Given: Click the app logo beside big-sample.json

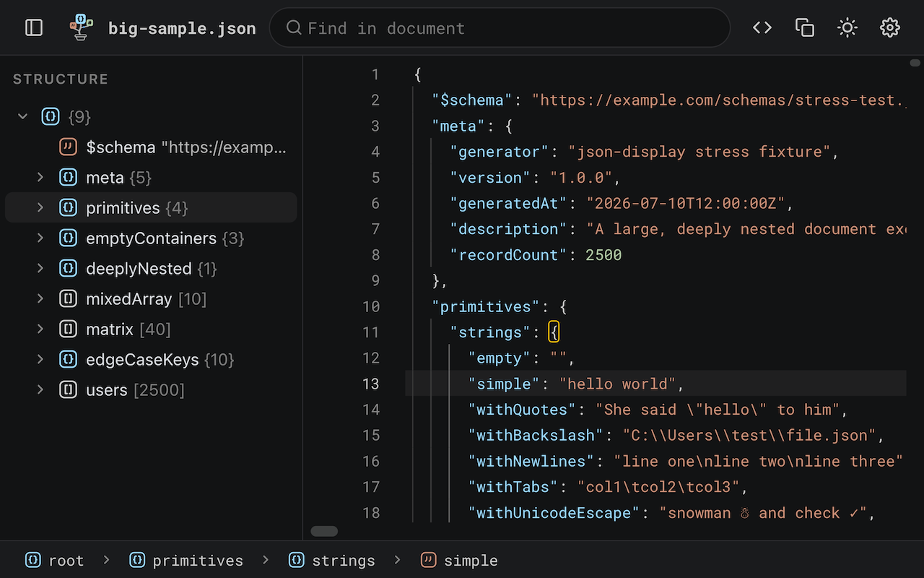Looking at the screenshot, I should click(x=82, y=27).
